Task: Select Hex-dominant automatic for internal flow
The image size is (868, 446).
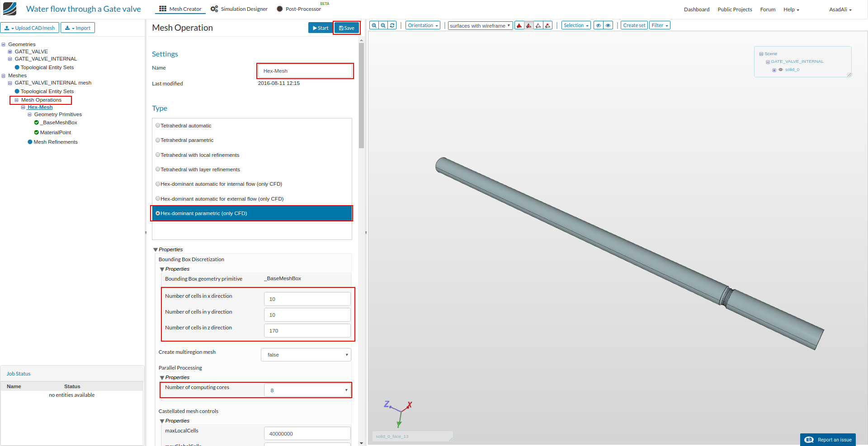Action: coord(158,184)
